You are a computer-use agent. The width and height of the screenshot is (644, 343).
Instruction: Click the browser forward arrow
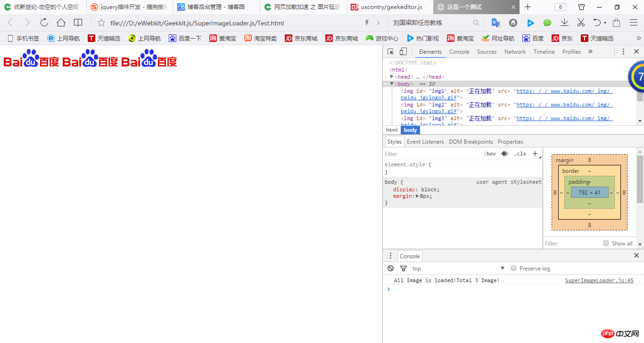[27, 23]
